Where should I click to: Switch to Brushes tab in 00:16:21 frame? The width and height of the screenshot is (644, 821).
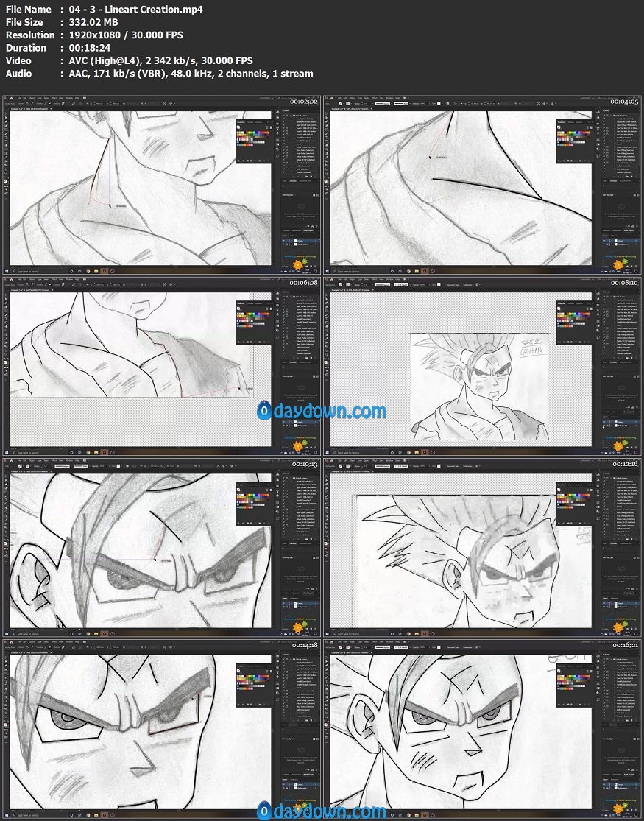571,666
